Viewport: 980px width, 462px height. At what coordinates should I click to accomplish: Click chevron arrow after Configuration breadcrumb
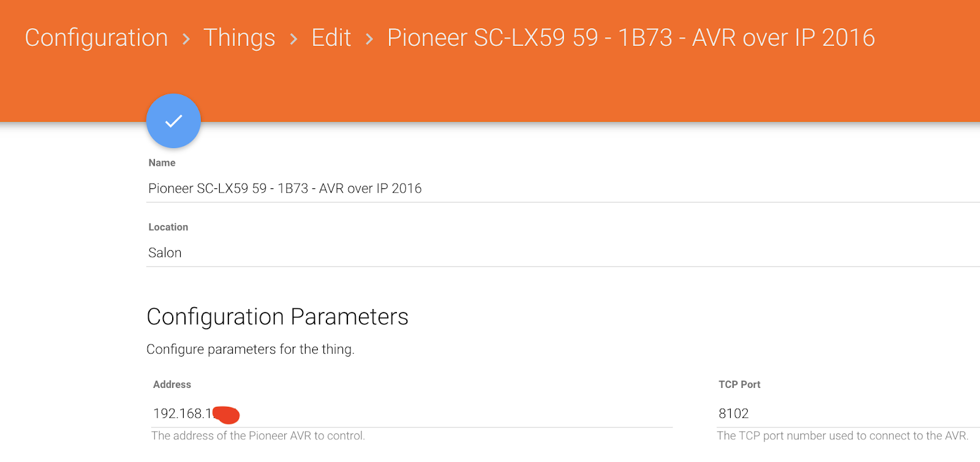pos(186,39)
